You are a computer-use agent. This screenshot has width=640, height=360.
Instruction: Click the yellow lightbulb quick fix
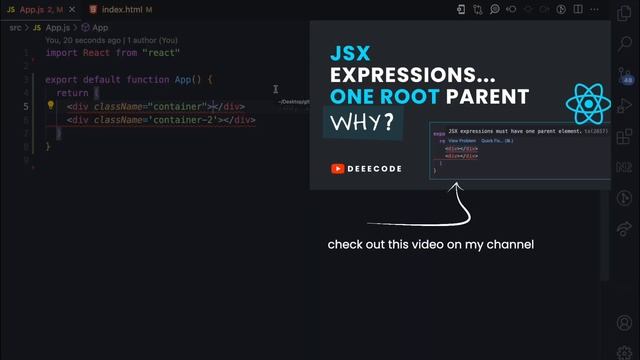(51, 105)
